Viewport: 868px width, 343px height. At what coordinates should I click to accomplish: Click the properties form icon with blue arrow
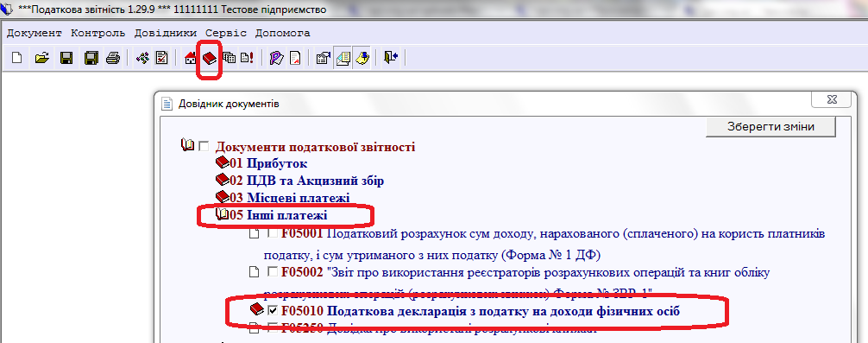323,58
